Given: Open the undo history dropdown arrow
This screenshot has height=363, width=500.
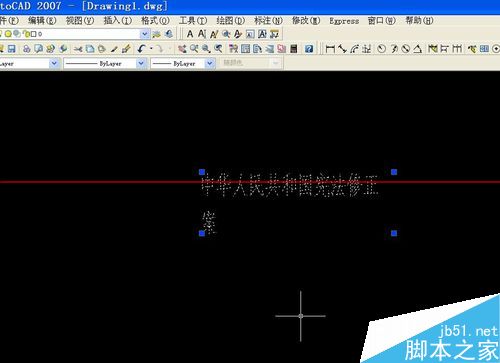Looking at the screenshot, I should click(x=151, y=49).
